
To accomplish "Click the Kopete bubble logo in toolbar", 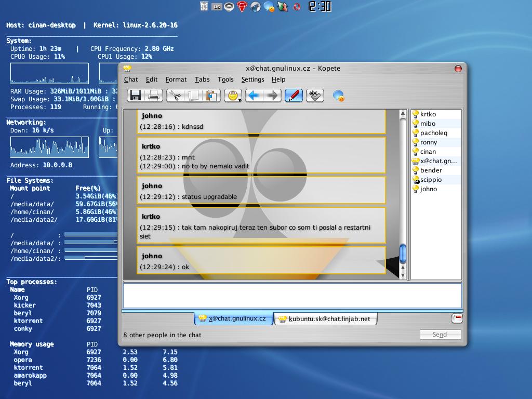I will click(338, 96).
